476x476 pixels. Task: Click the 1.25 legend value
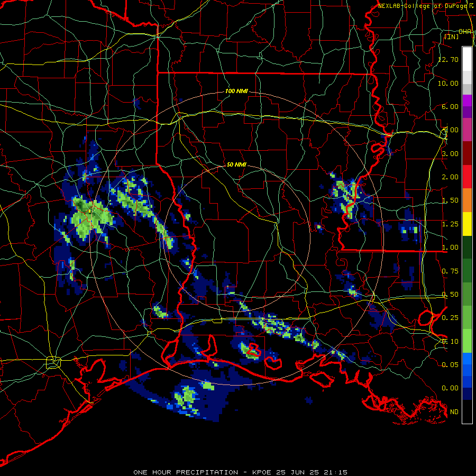pos(450,224)
